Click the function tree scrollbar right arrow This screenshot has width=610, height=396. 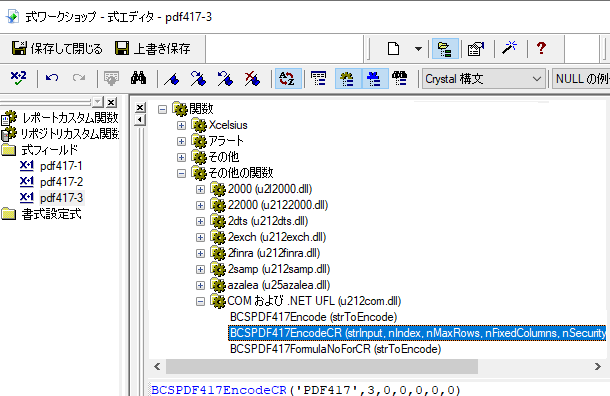click(x=598, y=366)
